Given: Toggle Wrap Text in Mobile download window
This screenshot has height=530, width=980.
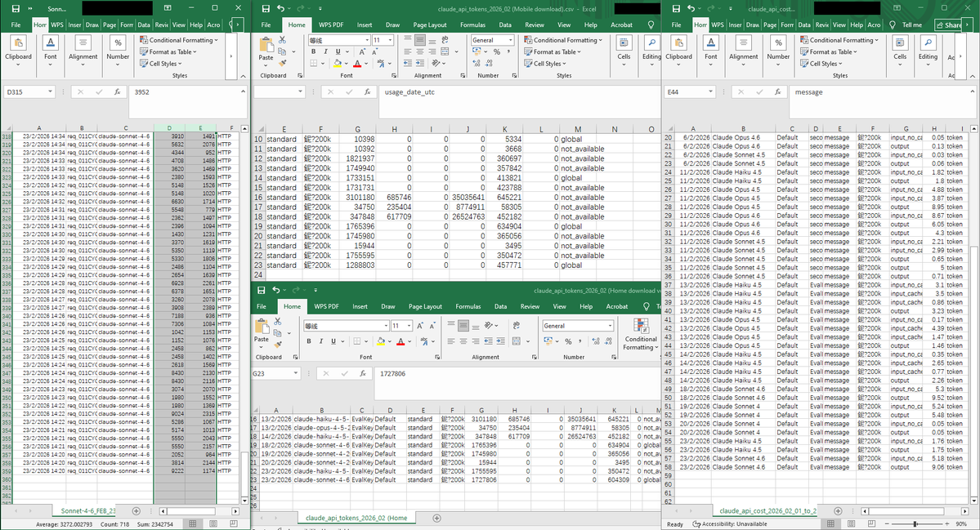Looking at the screenshot, I should tap(445, 40).
